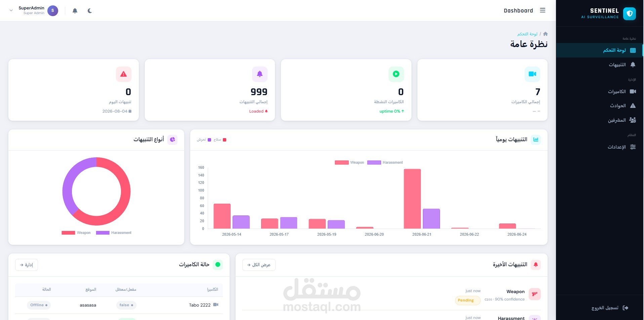Screen dimensions: 644x320
Task: Go home via the breadcrumb house icon
Action: point(545,34)
